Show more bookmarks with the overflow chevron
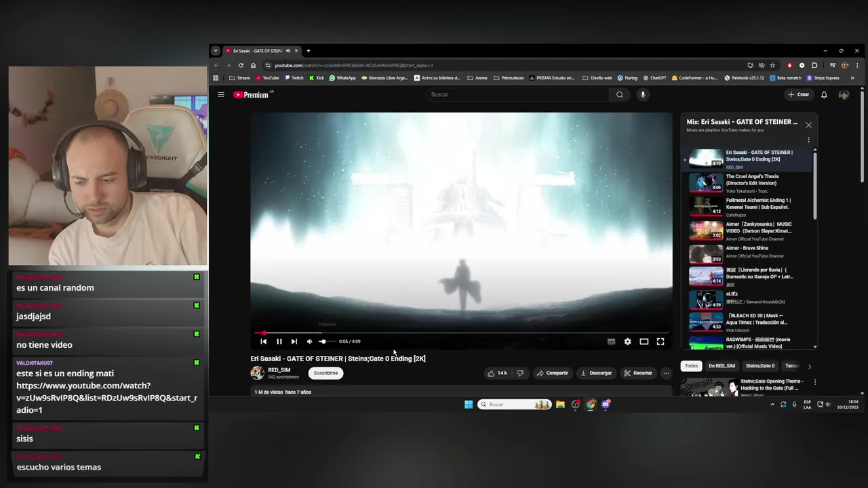The width and height of the screenshot is (868, 488). pyautogui.click(x=853, y=78)
